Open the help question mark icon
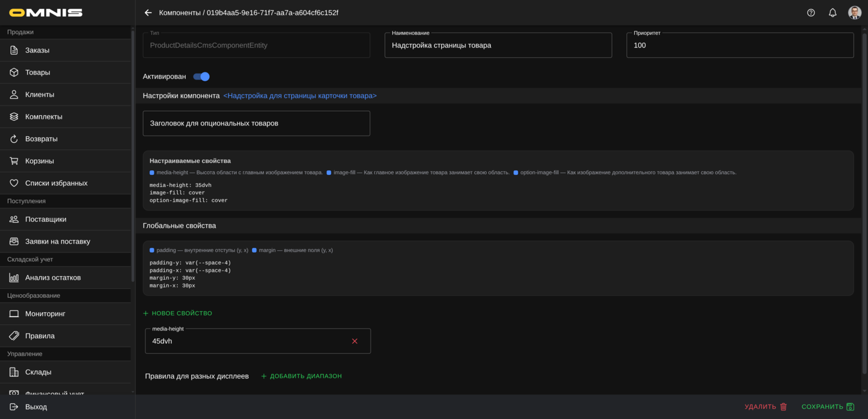This screenshot has width=868, height=419. (811, 13)
